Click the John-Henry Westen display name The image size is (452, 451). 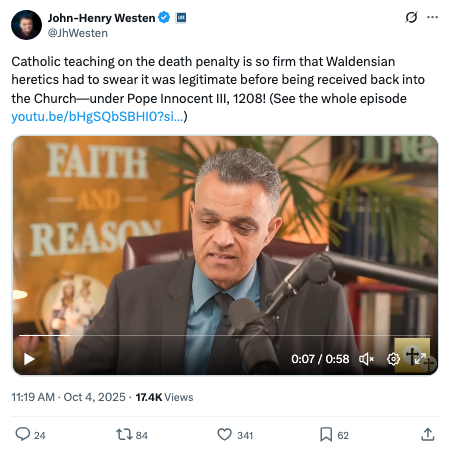101,18
